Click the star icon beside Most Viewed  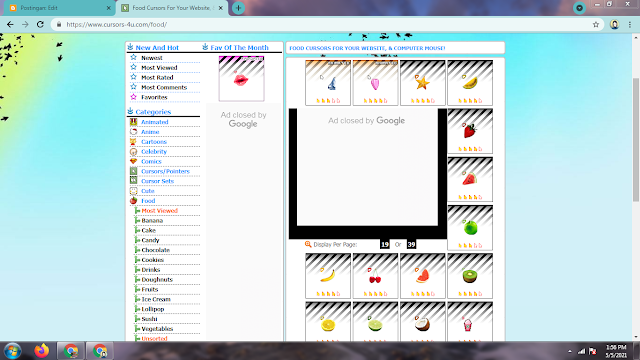point(133,67)
